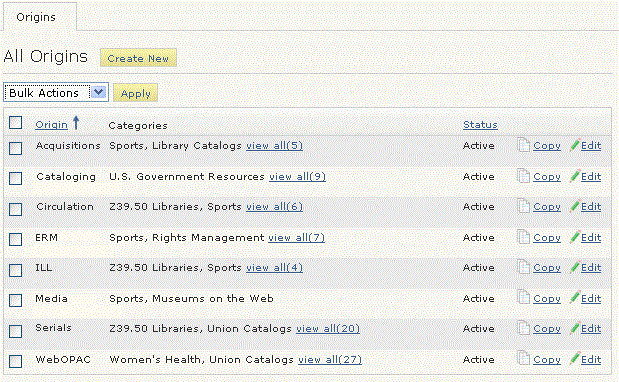Screen dimensions: 619x382
Task: Click the copy page icon for ILL
Action: point(523,267)
